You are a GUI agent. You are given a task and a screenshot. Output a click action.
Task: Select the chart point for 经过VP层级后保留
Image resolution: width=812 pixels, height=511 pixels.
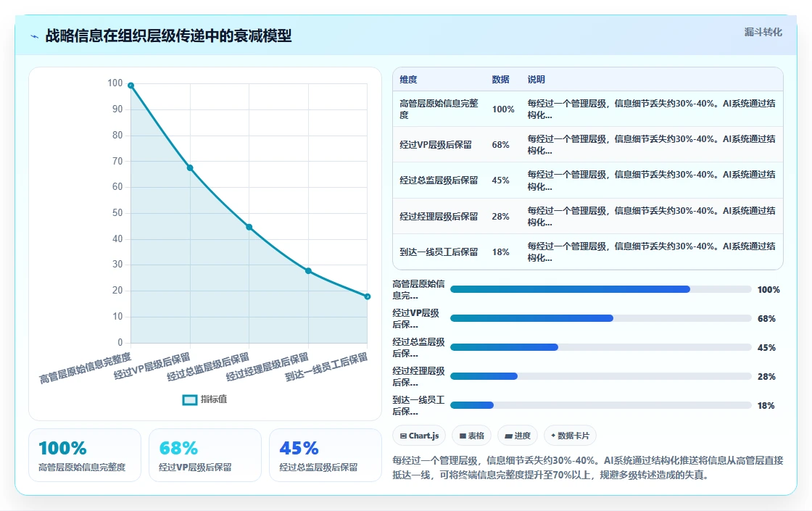[190, 167]
